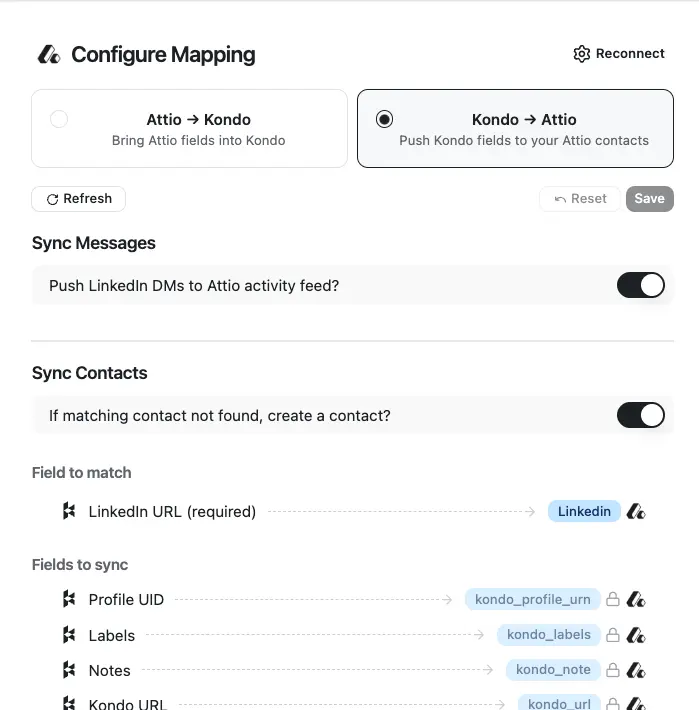Click the Labels field name
Image resolution: width=699 pixels, height=710 pixels.
pyautogui.click(x=112, y=635)
